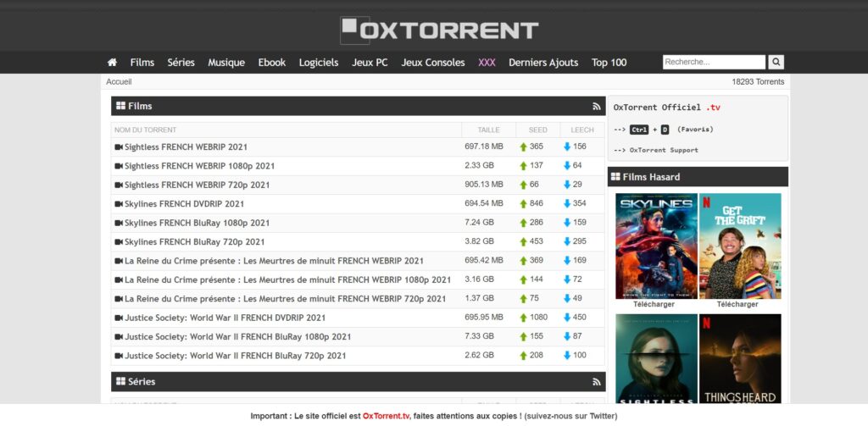Open the Top 100 page
This screenshot has width=868, height=426.
click(x=609, y=63)
